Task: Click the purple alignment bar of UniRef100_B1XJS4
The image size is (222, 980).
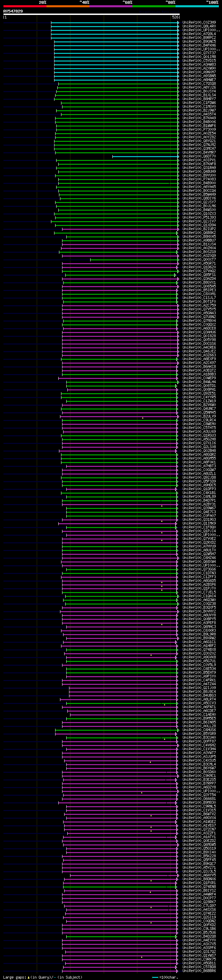Action: [120, 244]
